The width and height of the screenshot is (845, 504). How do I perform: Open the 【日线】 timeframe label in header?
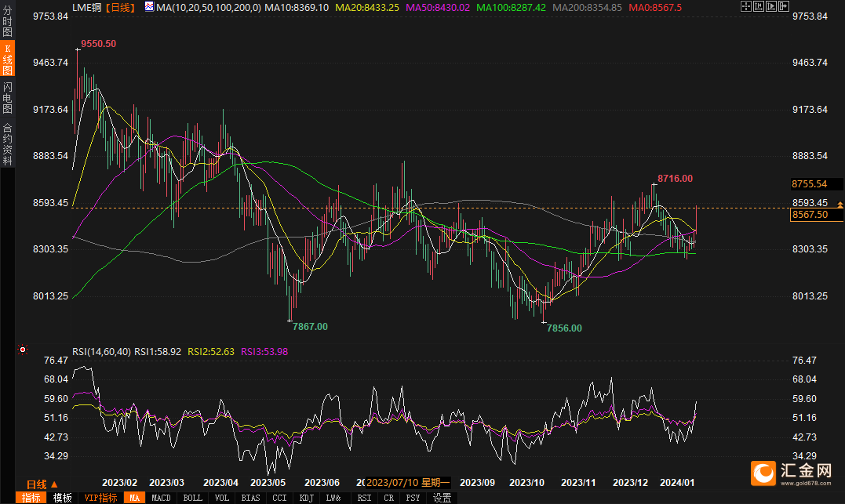(x=119, y=7)
